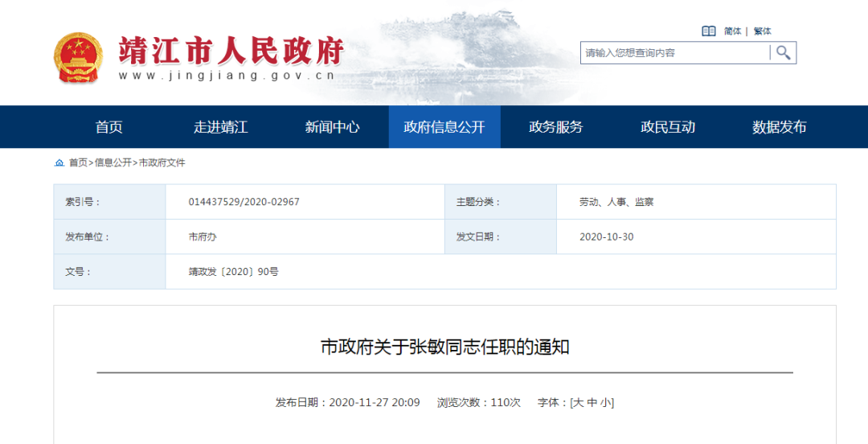The width and height of the screenshot is (868, 444).
Task: Click the 发布单位 label cell
Action: pyautogui.click(x=109, y=236)
